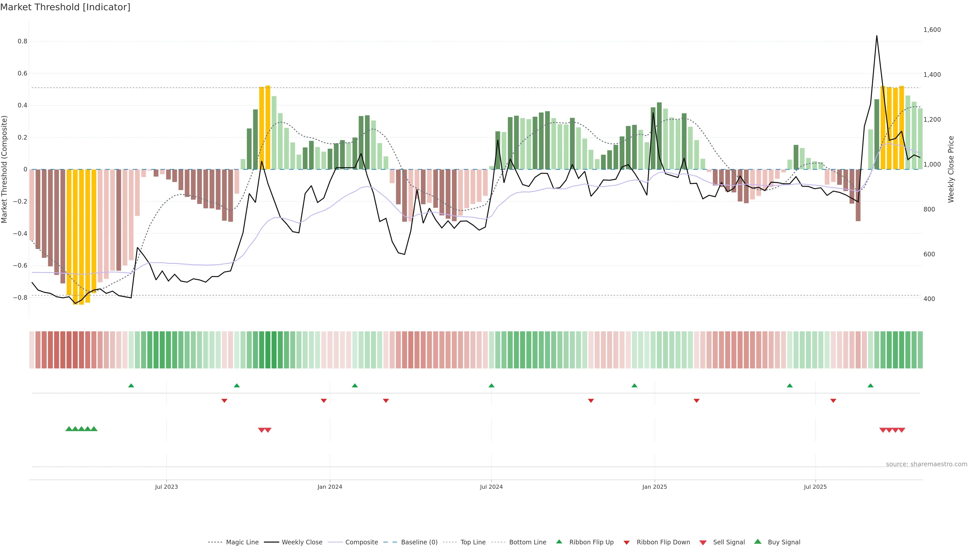Click the first green ribbon flip up triangle
The width and height of the screenshot is (980, 551).
point(131,386)
